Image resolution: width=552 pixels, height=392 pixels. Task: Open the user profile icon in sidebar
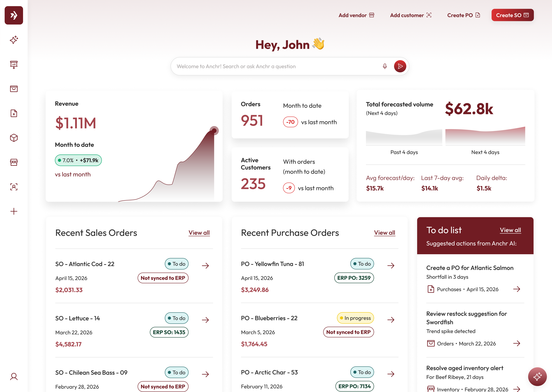14,376
